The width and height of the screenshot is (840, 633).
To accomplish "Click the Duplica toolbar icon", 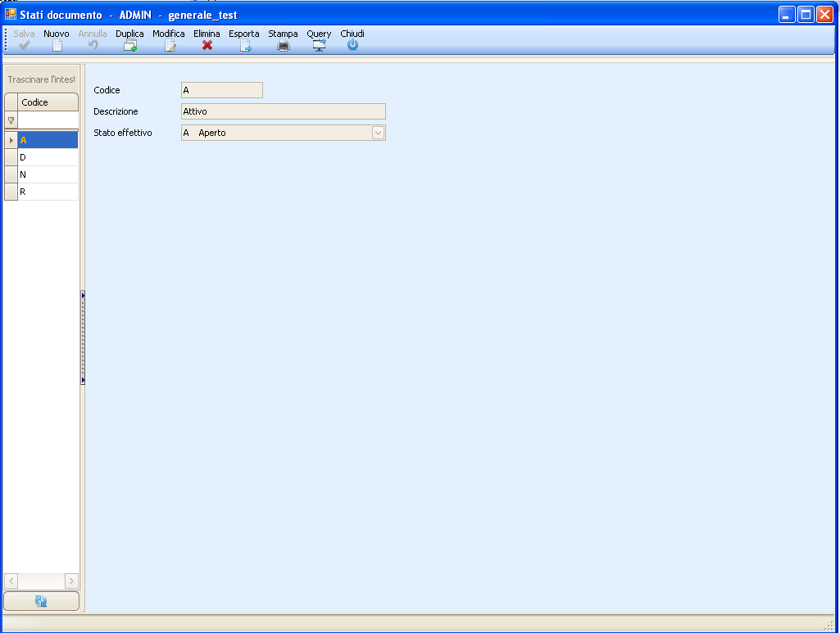I will pyautogui.click(x=129, y=46).
